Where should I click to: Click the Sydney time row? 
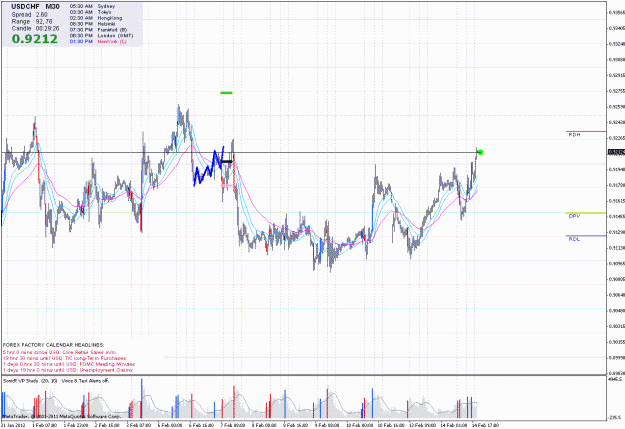click(x=92, y=6)
